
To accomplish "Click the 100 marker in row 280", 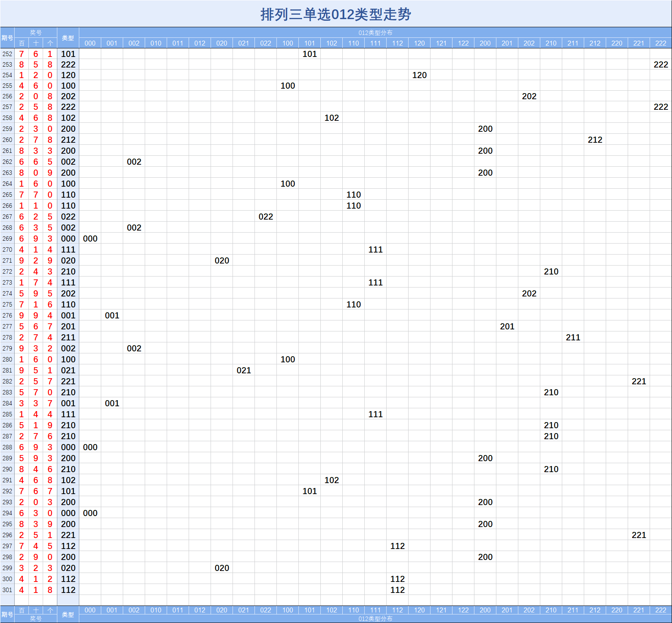I will coord(288,359).
